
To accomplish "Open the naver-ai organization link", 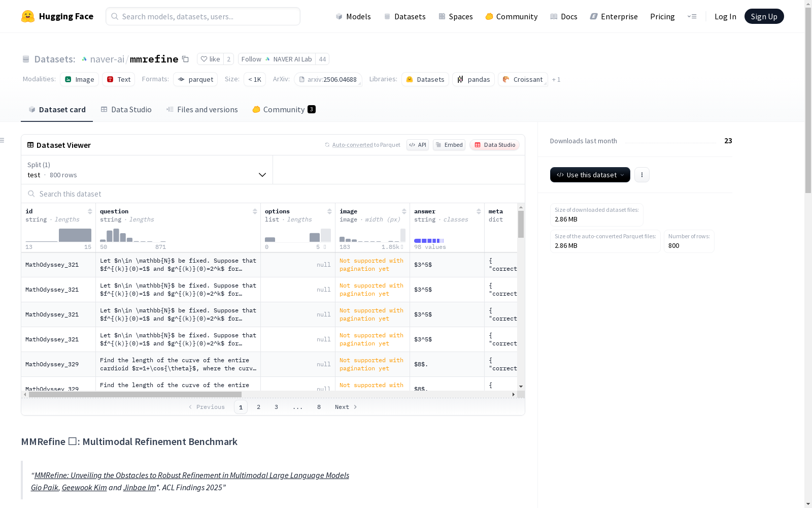I will pos(107,59).
